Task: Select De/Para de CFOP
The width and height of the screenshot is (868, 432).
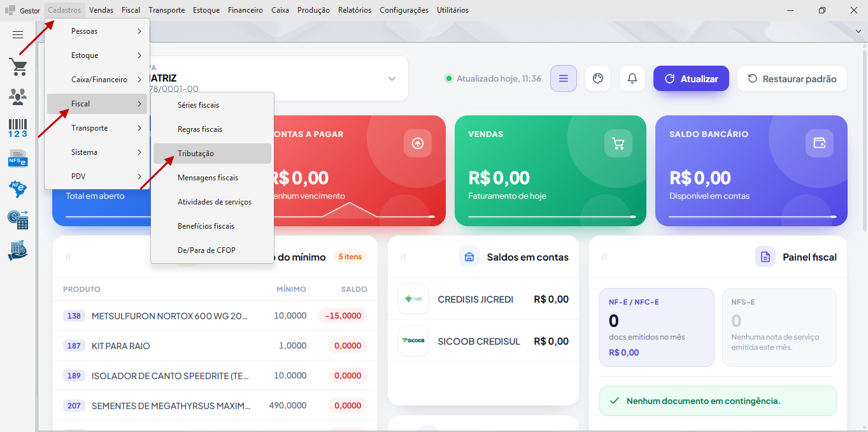Action: [212, 250]
